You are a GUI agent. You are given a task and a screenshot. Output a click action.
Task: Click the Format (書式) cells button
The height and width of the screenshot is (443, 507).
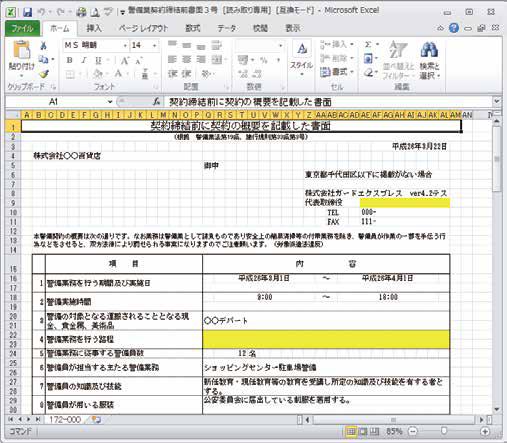(x=337, y=72)
